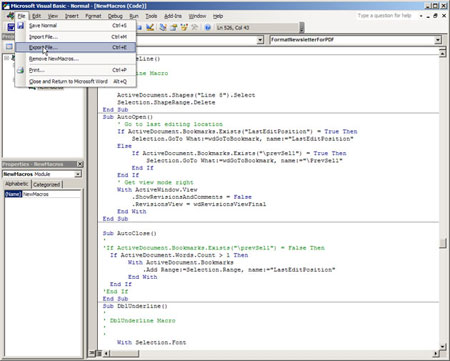450x361 pixels.
Task: Click the Sub DblUnderline() line in the code
Action: click(x=135, y=306)
